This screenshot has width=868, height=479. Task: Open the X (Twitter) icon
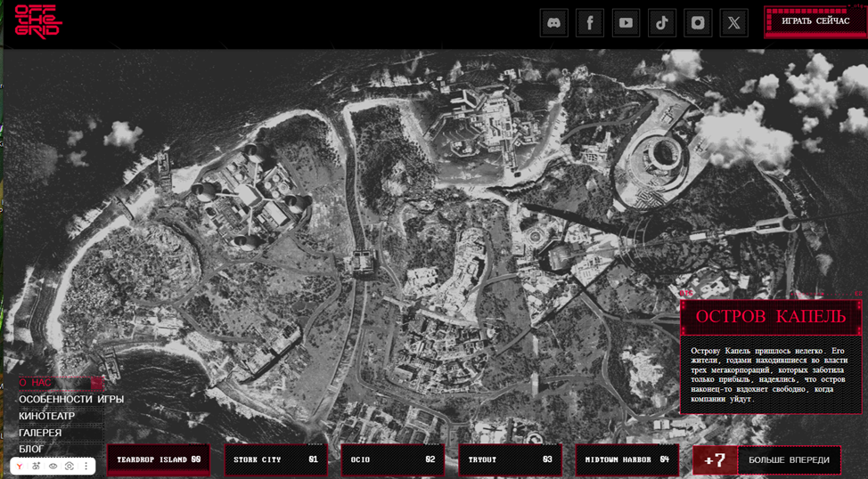point(733,22)
